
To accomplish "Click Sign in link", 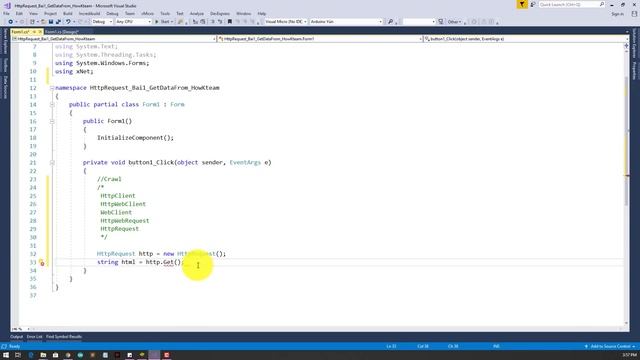I will pos(618,14).
